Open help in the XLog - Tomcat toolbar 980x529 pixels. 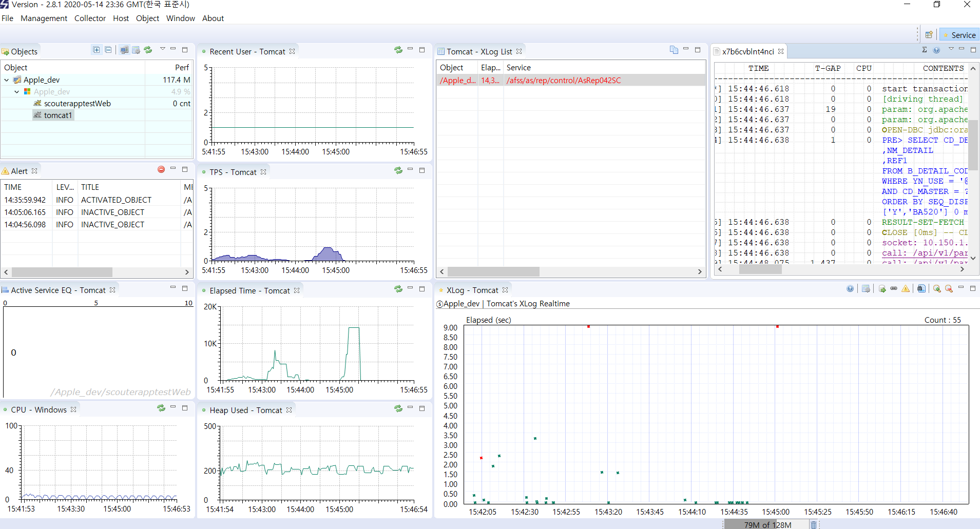coord(851,289)
